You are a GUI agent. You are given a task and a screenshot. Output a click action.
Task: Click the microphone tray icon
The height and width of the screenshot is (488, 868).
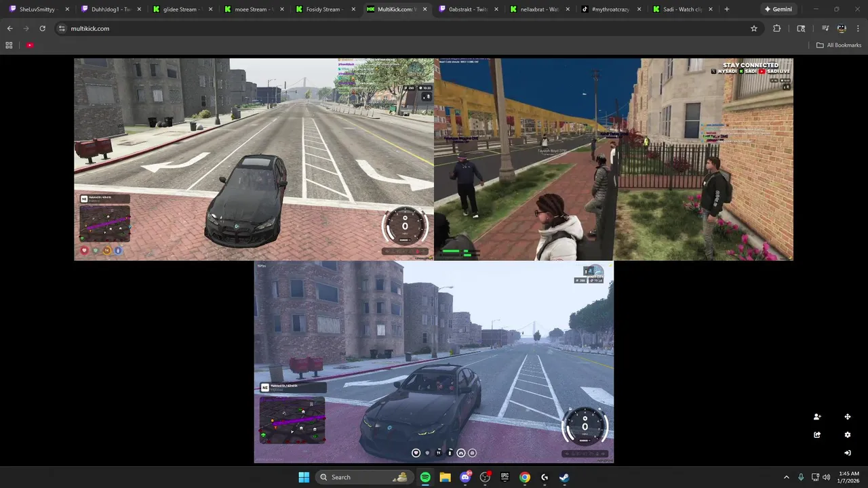point(801,477)
